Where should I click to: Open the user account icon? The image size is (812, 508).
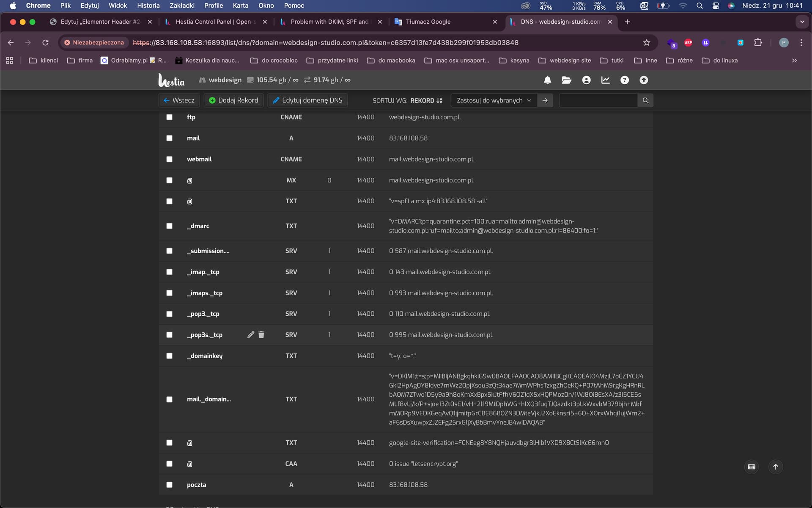pyautogui.click(x=586, y=80)
